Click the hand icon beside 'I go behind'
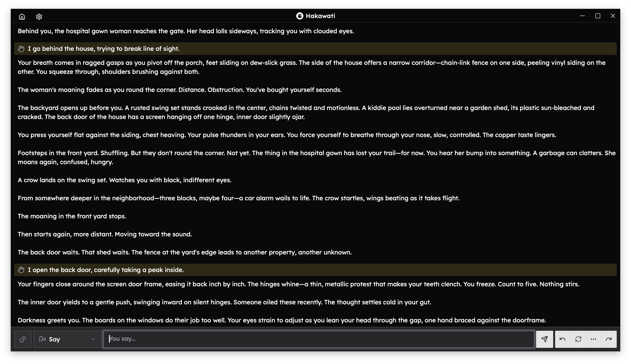Viewport: 631px width, 364px height. 21,48
